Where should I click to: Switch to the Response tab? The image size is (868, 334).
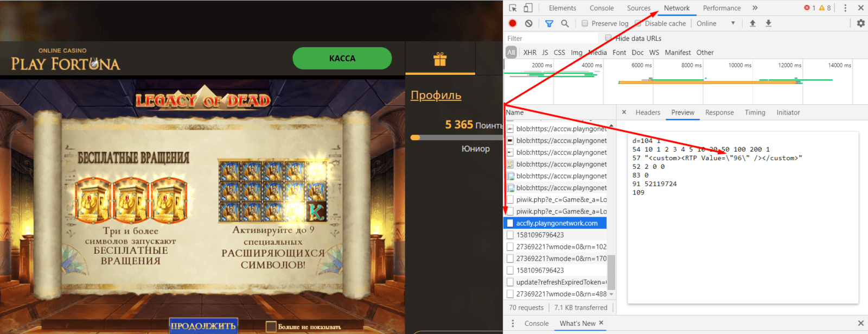[x=719, y=112]
